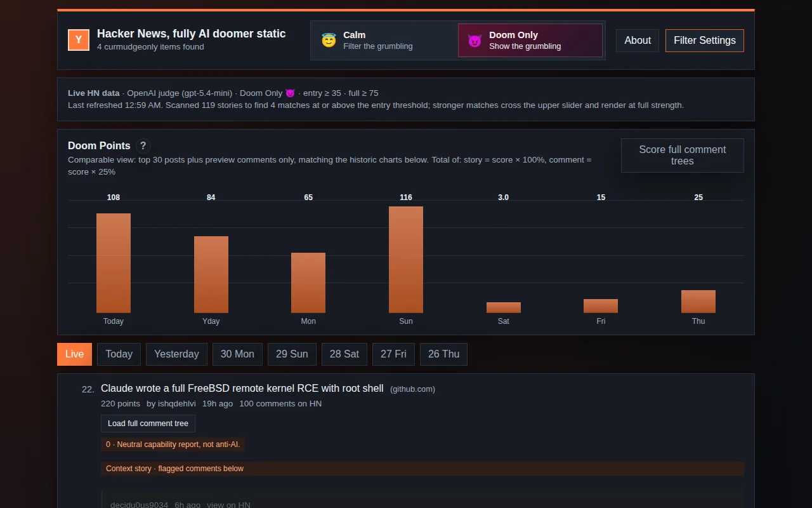Click the Mon bar in the chart
This screenshot has width=812, height=508.
pyautogui.click(x=308, y=283)
